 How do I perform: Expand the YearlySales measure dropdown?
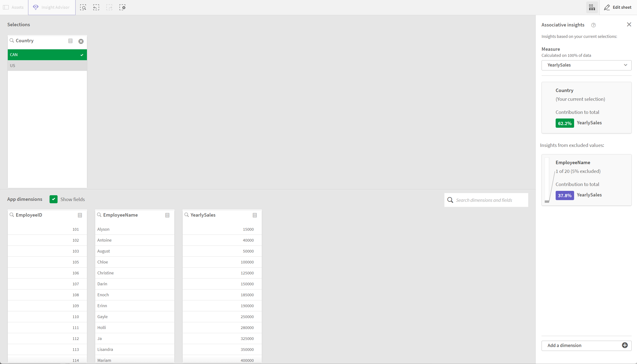click(x=626, y=65)
